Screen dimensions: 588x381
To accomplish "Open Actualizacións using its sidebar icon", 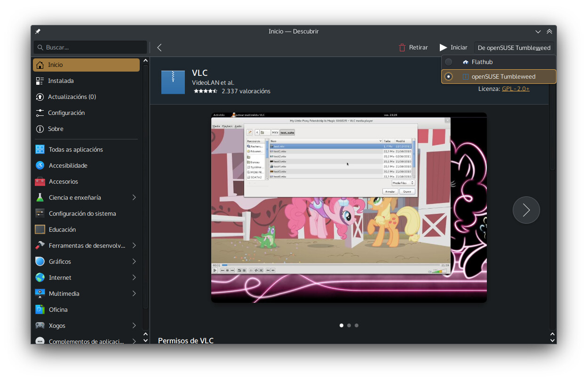I will pyautogui.click(x=39, y=97).
